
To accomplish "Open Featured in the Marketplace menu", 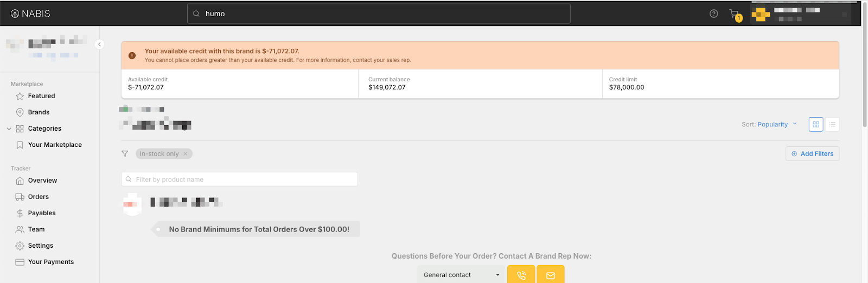I will [41, 96].
